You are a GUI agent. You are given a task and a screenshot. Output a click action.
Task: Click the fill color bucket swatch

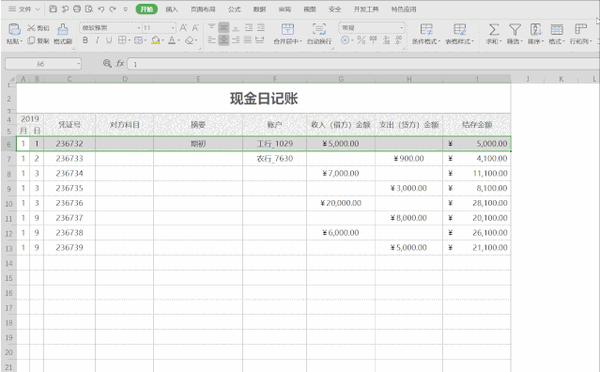[155, 40]
